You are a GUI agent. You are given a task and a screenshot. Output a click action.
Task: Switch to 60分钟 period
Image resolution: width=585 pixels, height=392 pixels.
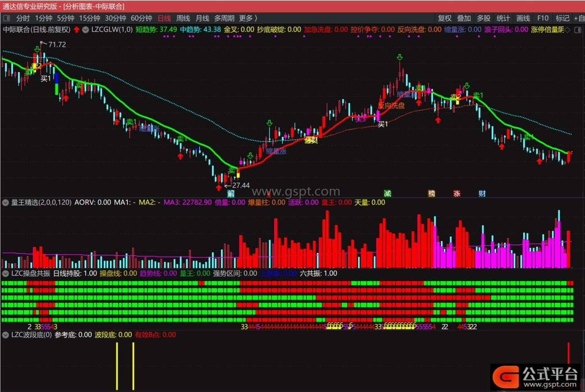(142, 18)
